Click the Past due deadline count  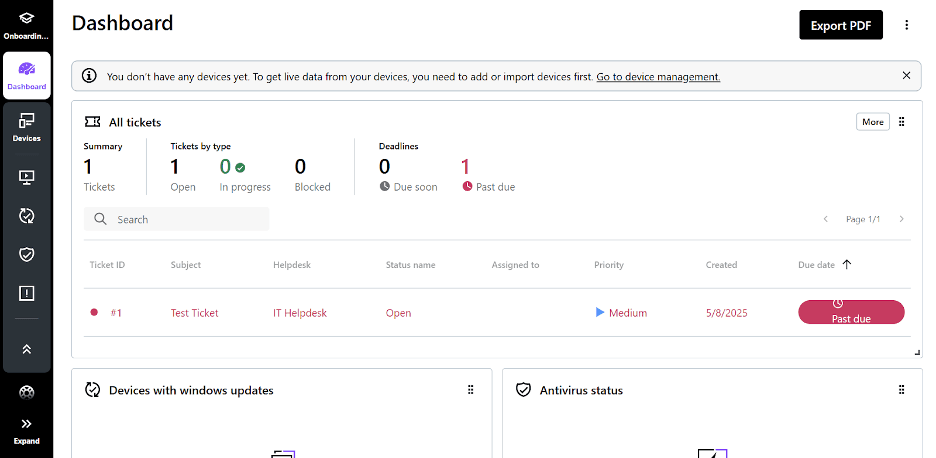pos(466,167)
